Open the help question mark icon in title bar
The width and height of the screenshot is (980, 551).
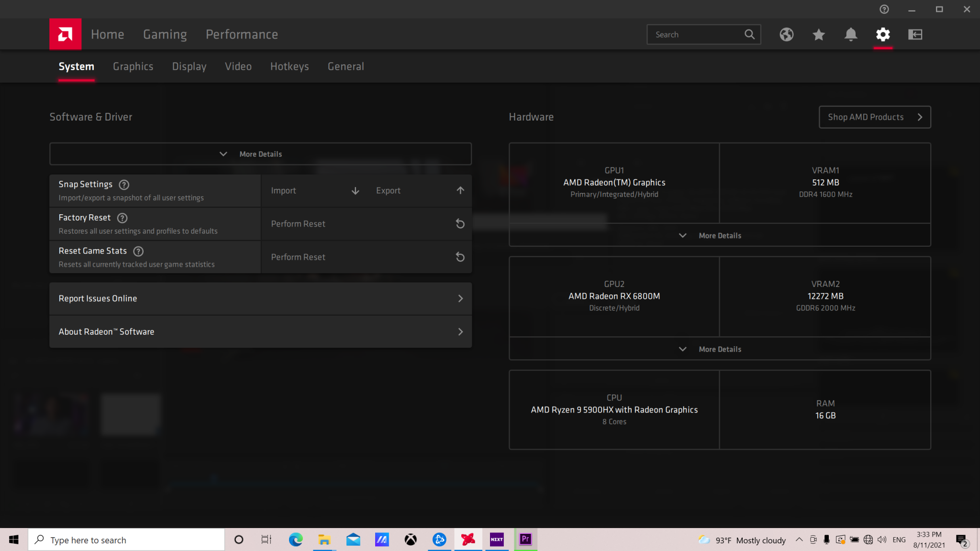click(x=884, y=9)
